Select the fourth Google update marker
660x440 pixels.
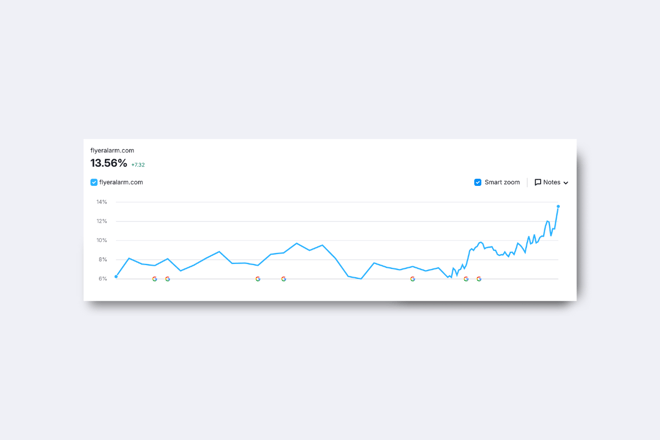point(284,279)
